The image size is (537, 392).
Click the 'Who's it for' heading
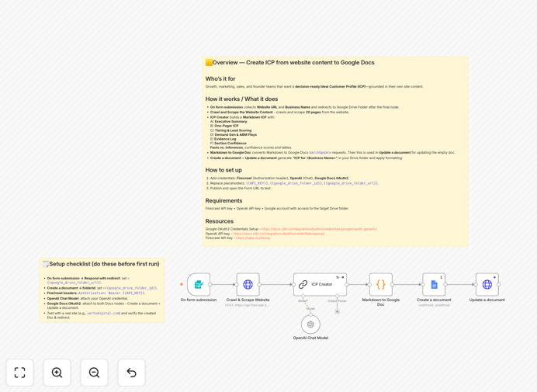pos(220,79)
